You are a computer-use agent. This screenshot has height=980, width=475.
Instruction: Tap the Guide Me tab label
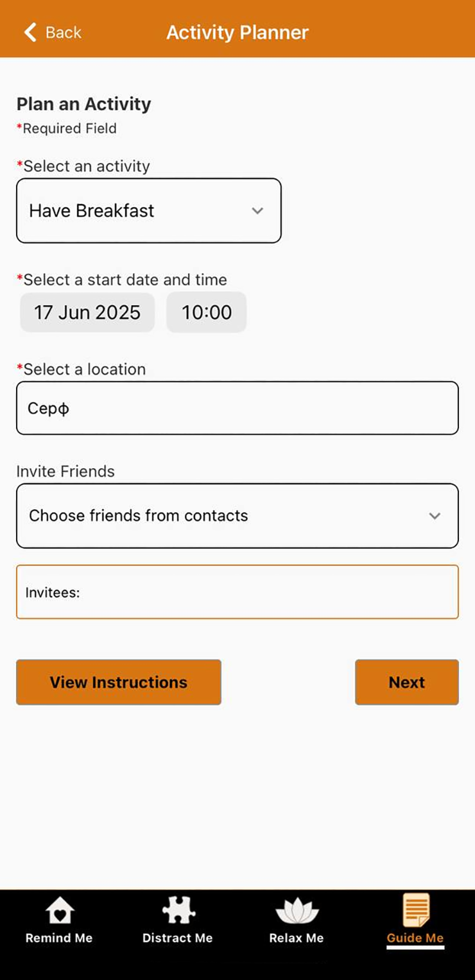(x=415, y=938)
